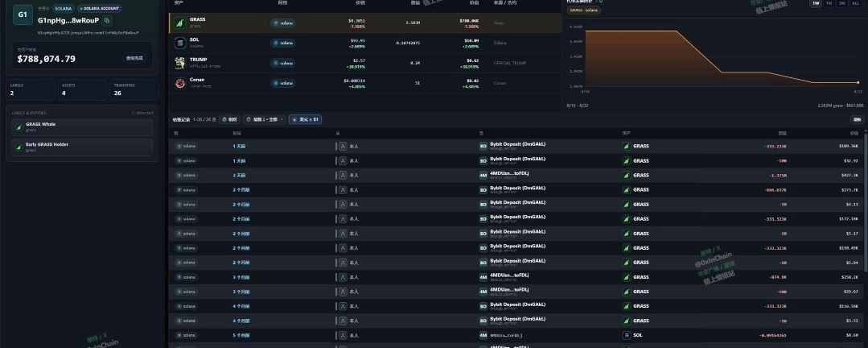This screenshot has height=348, width=868.
Task: Copy the G1npHg...8wRouP wallet address
Action: click(107, 20)
